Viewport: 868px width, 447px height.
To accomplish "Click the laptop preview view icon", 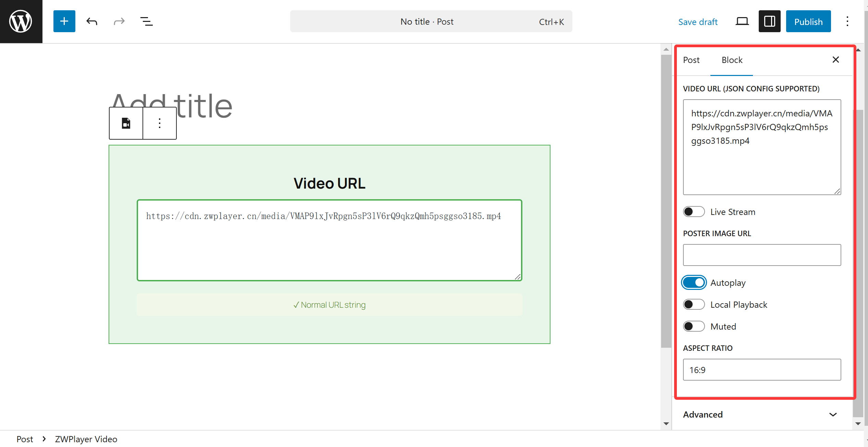I will click(742, 22).
